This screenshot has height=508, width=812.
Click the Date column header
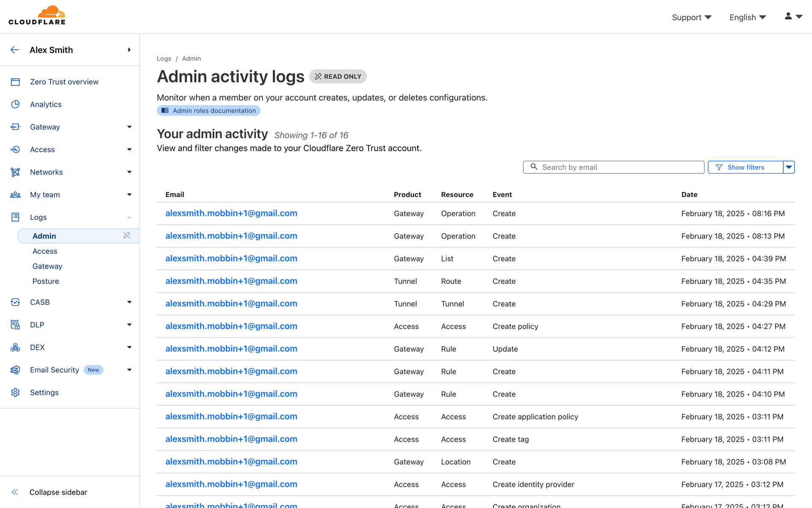pyautogui.click(x=689, y=194)
